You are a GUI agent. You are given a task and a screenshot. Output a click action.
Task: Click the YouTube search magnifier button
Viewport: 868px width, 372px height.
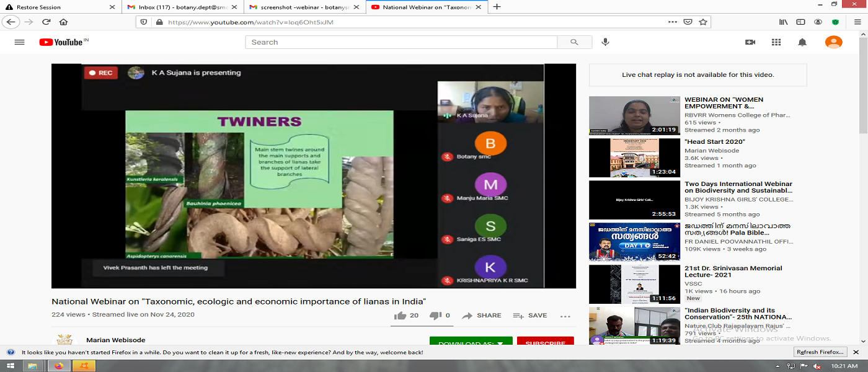click(574, 42)
